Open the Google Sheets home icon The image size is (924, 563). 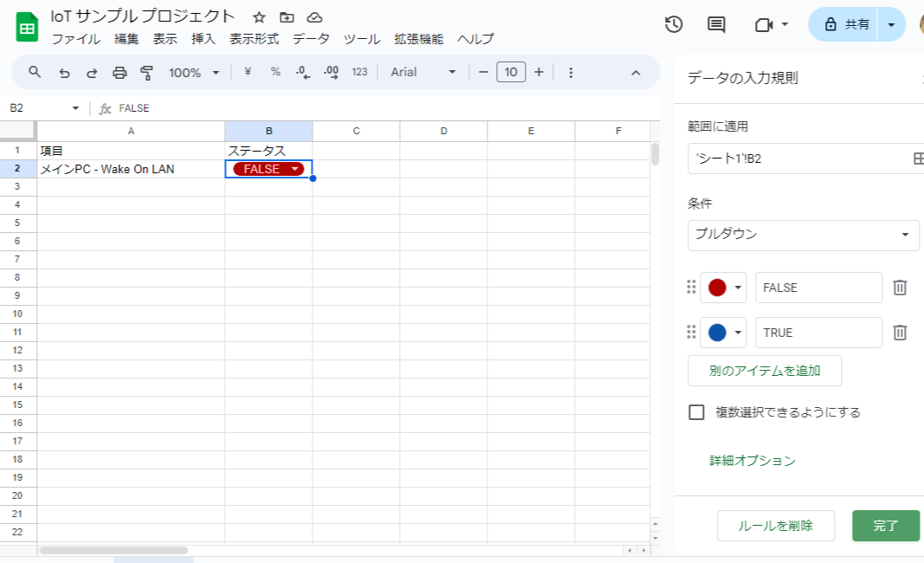(27, 28)
